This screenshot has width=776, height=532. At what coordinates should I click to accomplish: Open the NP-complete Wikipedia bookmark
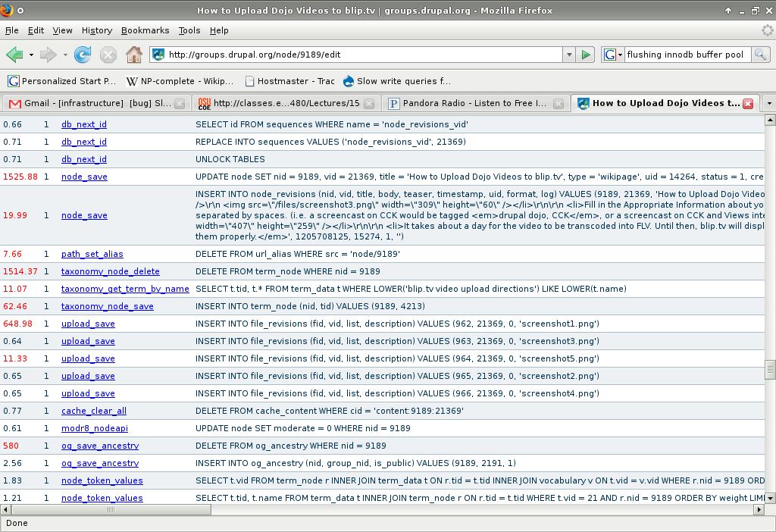tap(180, 81)
